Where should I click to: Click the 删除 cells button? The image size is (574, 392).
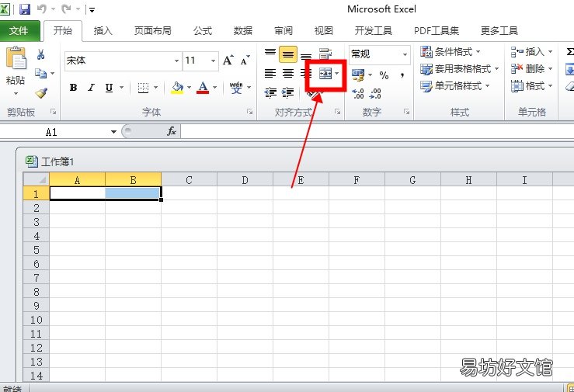(x=531, y=69)
